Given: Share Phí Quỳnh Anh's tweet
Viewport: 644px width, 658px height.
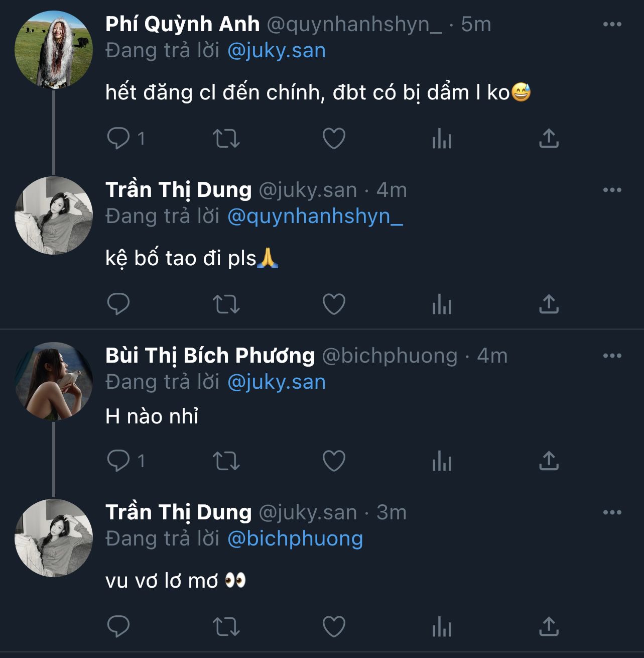Looking at the screenshot, I should (x=549, y=138).
